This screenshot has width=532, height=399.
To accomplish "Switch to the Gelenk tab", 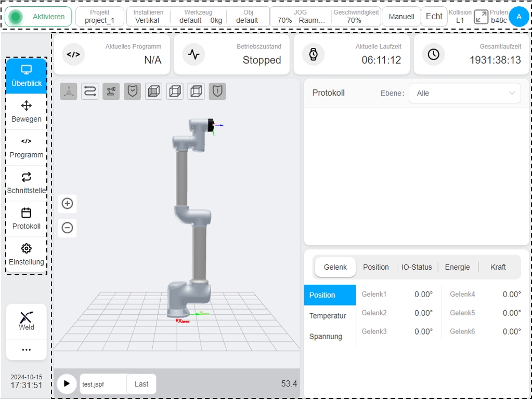I will pyautogui.click(x=335, y=267).
